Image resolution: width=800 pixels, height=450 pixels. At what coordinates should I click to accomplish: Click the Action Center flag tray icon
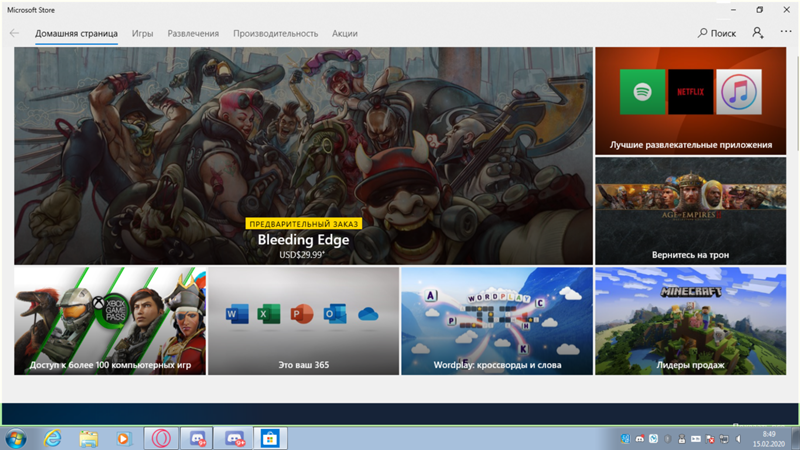pyautogui.click(x=710, y=439)
